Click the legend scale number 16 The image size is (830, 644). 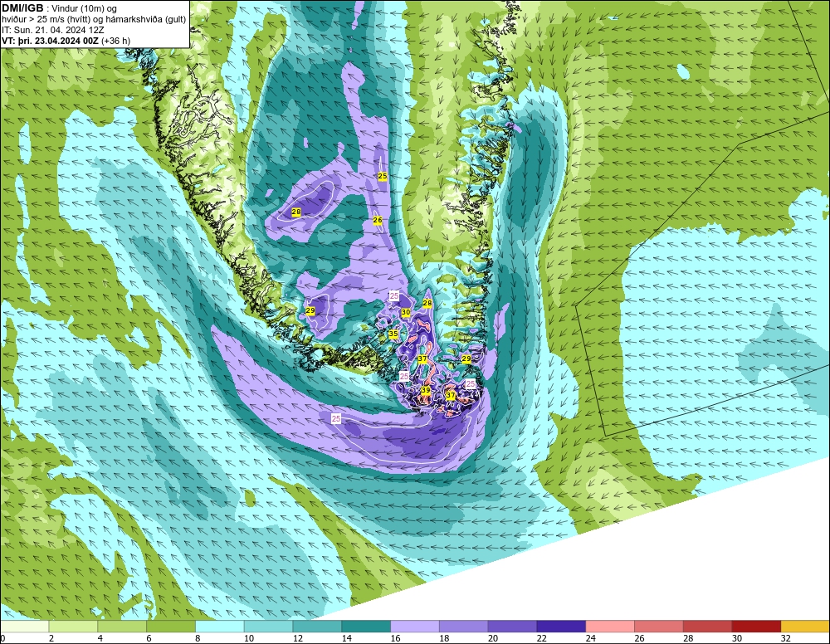pos(395,638)
